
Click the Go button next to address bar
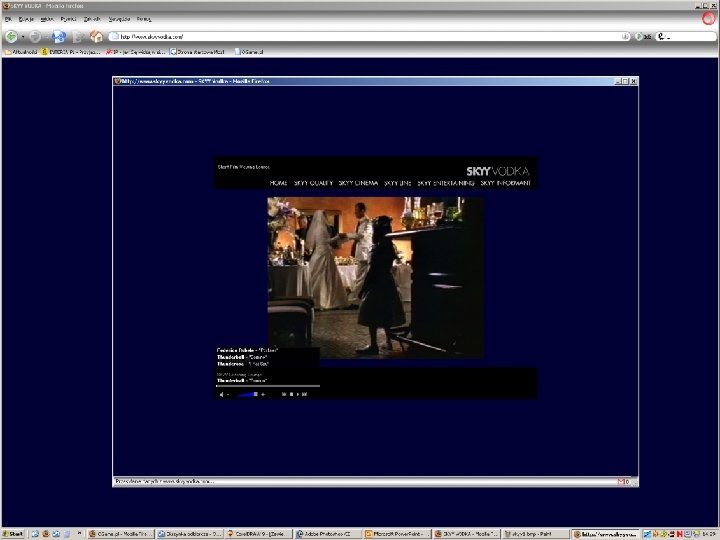coord(643,36)
